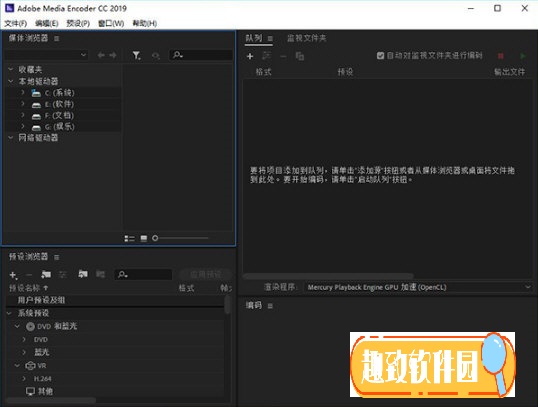Expand the 蓝光 preset subgroup
The height and width of the screenshot is (407, 538).
coord(24,352)
